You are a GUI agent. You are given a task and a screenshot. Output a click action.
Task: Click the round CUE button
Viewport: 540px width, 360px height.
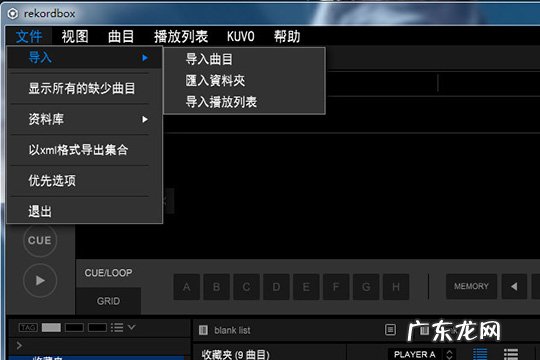pyautogui.click(x=40, y=240)
